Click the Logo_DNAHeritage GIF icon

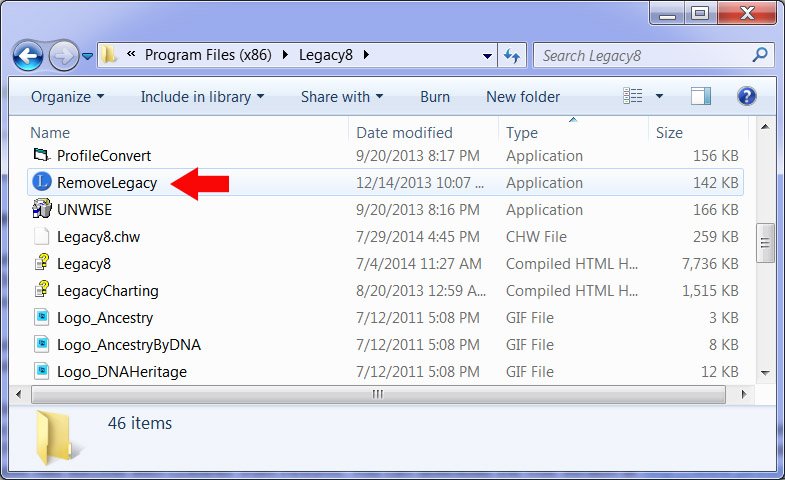tap(42, 371)
